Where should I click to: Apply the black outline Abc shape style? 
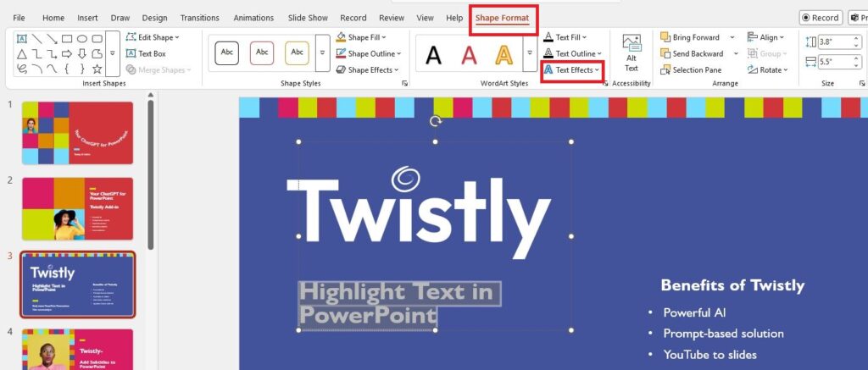(x=227, y=52)
